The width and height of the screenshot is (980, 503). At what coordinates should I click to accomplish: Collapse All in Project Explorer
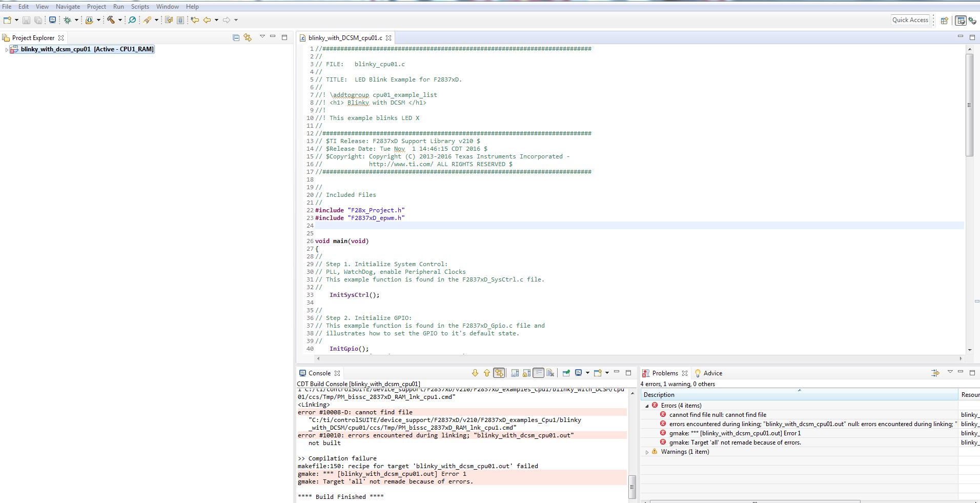[x=236, y=37]
